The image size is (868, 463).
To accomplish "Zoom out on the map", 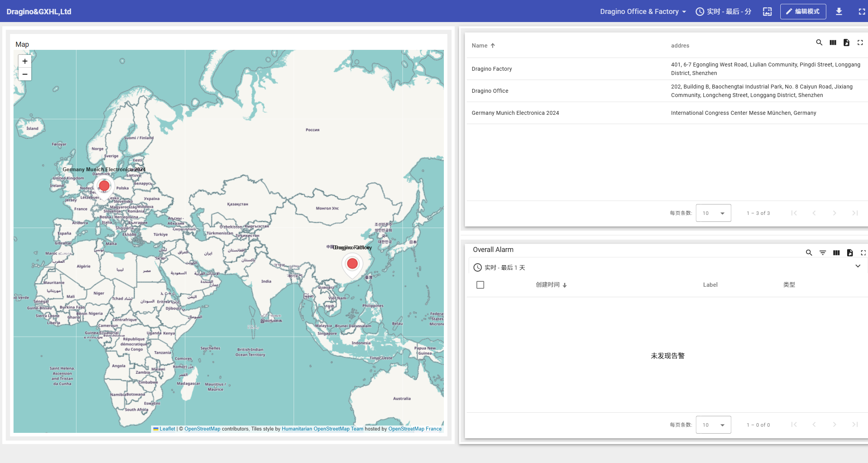I will point(25,74).
